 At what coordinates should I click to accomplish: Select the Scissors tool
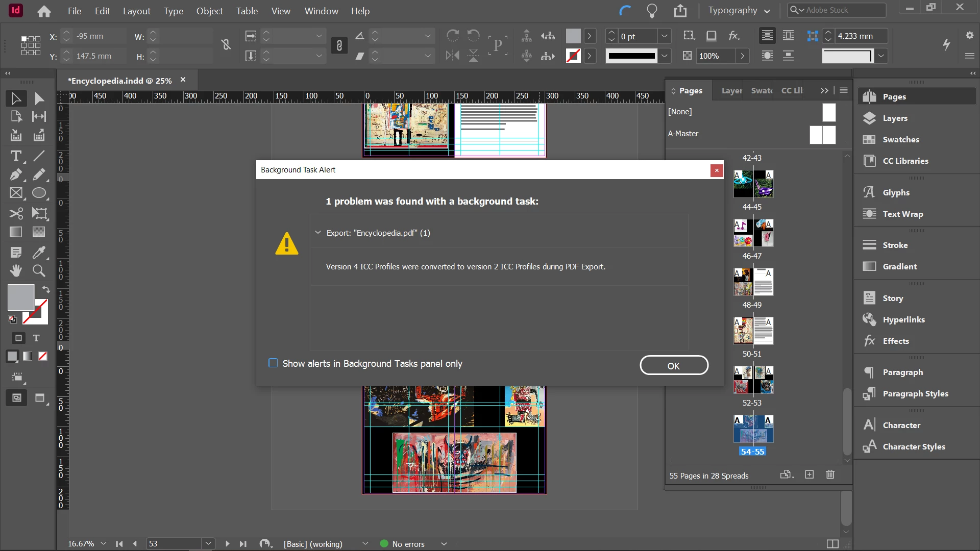[x=16, y=213]
